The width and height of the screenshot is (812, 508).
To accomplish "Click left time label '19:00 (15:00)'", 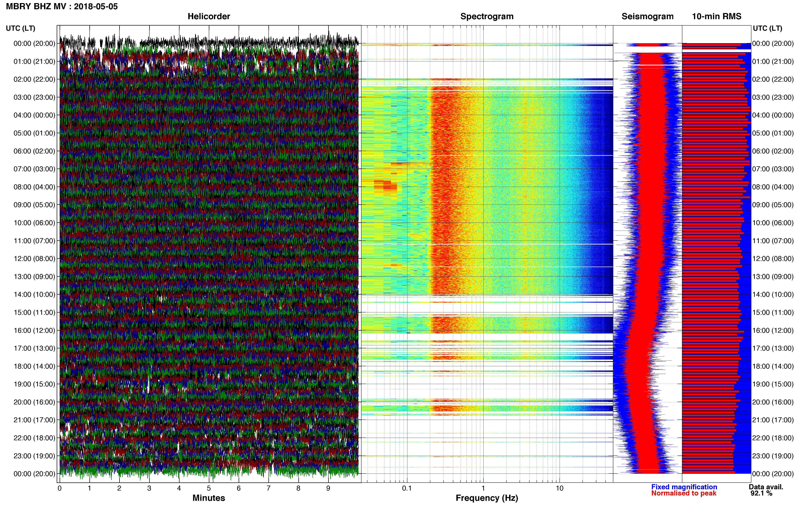I will tap(34, 384).
